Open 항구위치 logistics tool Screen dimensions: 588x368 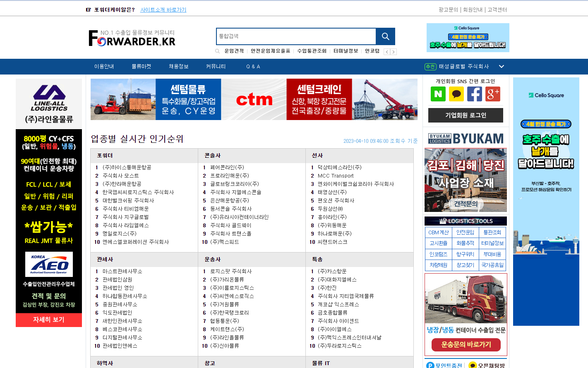pyautogui.click(x=465, y=254)
